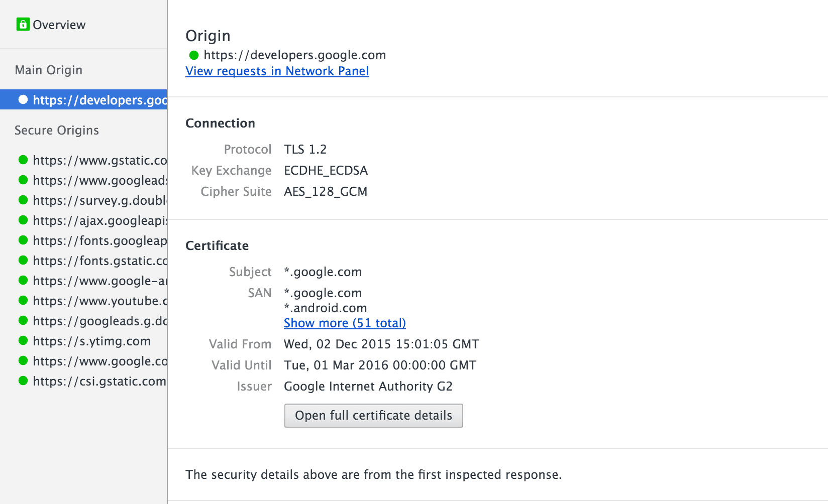Click the green padlock icon next to Overview

[23, 24]
